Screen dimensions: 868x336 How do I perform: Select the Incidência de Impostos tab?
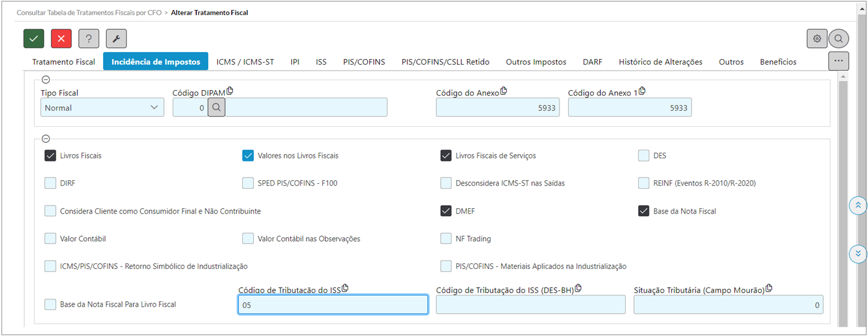point(156,61)
